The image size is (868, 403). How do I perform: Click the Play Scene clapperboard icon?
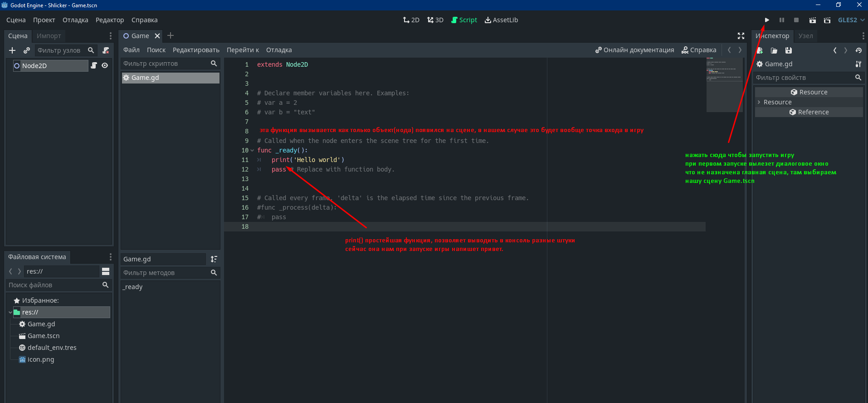pos(812,20)
